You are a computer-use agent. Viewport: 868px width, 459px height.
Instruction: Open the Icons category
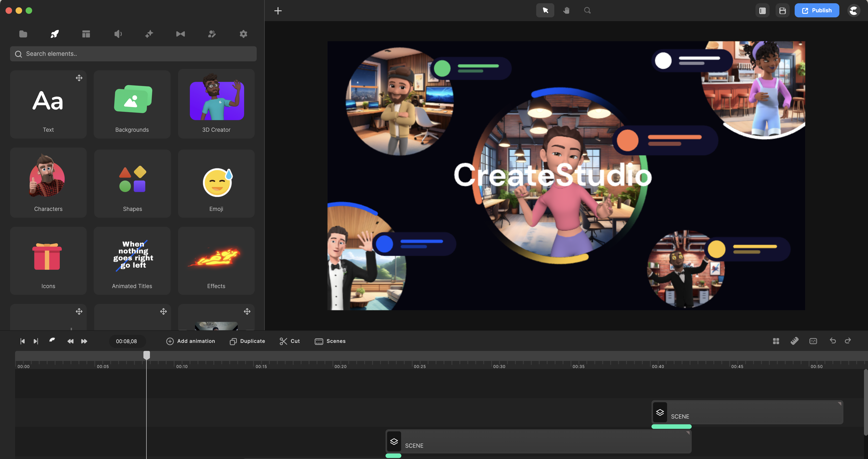coord(48,261)
